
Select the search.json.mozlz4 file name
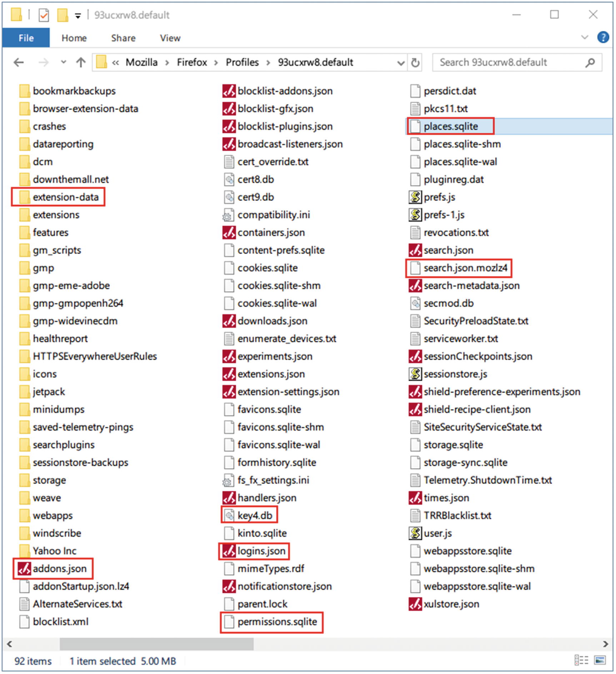pos(465,268)
